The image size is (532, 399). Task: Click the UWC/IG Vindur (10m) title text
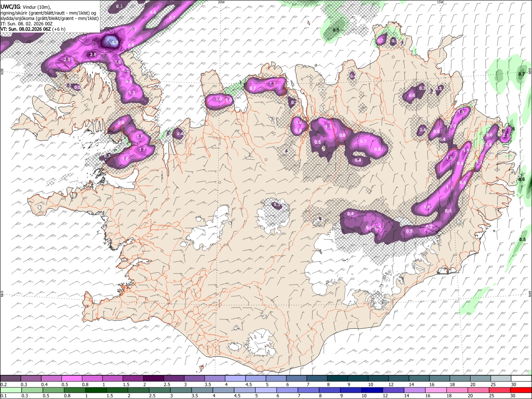[x=25, y=7]
